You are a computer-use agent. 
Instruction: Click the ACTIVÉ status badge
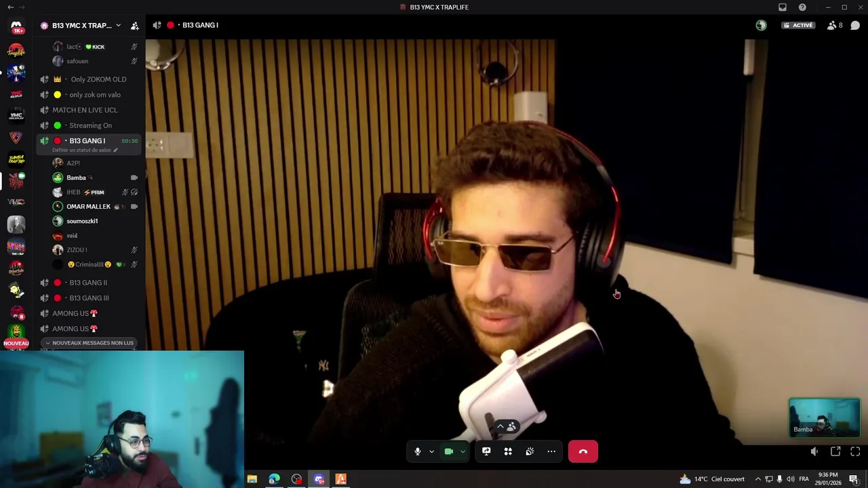797,25
